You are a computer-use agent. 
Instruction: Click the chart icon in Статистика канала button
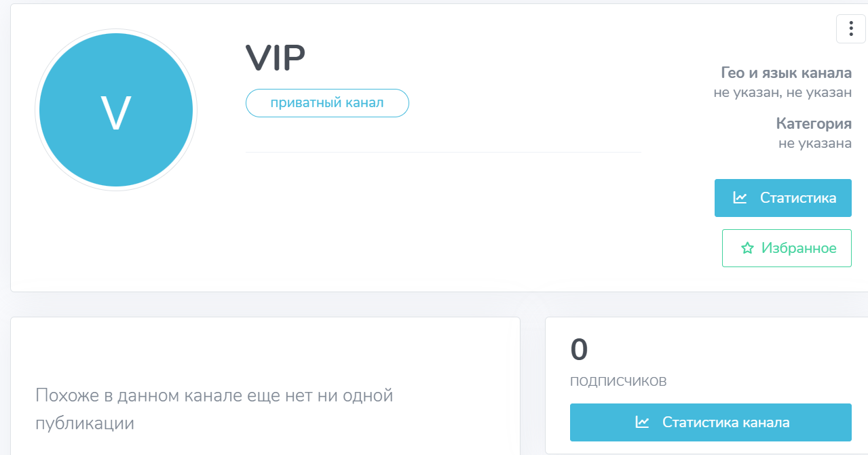click(642, 422)
